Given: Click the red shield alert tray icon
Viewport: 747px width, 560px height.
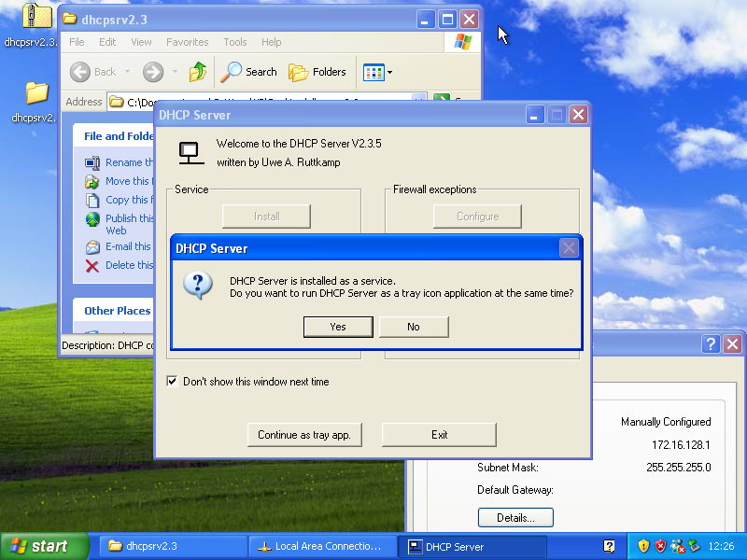Looking at the screenshot, I should pyautogui.click(x=660, y=546).
